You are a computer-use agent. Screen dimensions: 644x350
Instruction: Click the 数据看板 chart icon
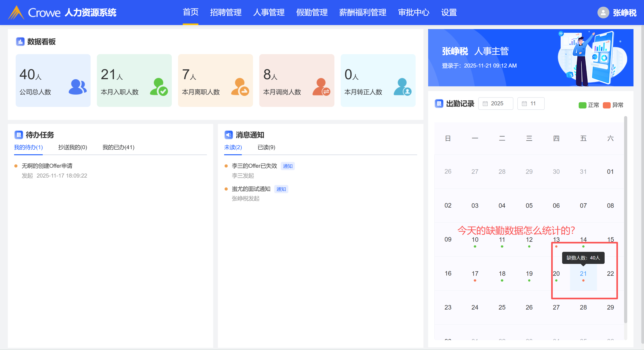tap(20, 42)
